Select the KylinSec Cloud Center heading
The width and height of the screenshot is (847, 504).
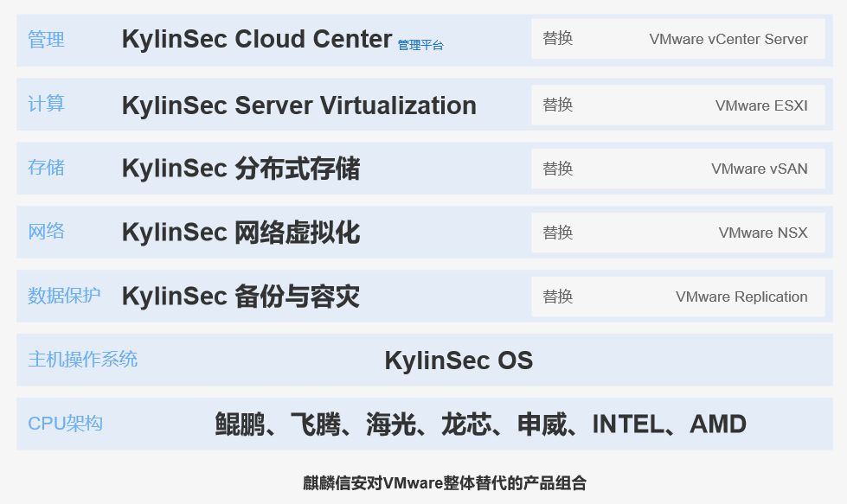(x=257, y=40)
